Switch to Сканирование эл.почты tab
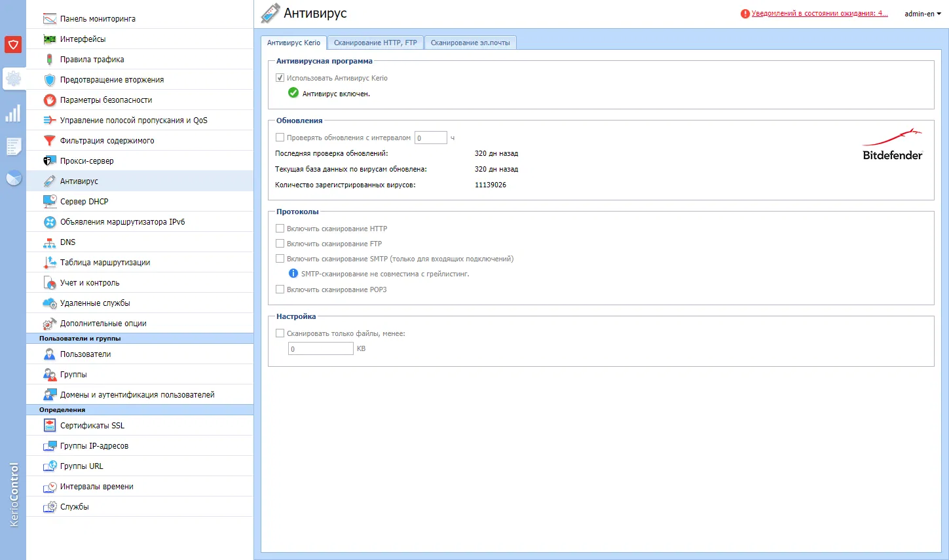The height and width of the screenshot is (560, 949). [x=470, y=43]
